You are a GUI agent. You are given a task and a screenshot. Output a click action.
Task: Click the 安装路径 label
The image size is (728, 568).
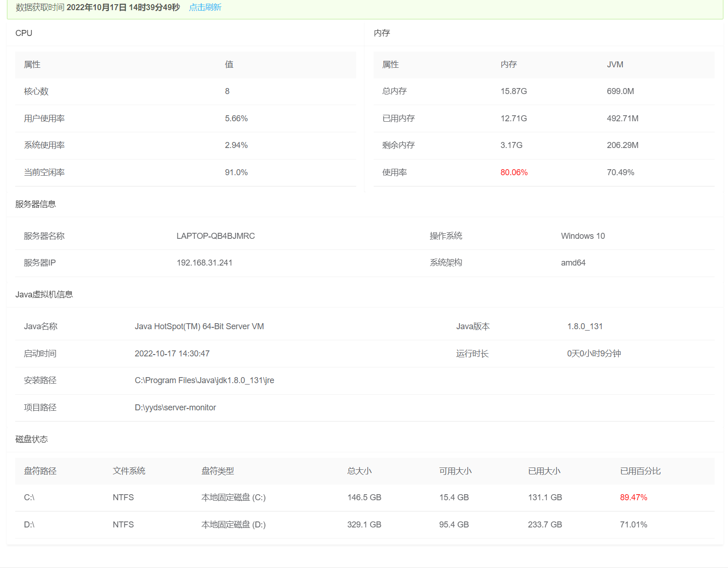[40, 380]
